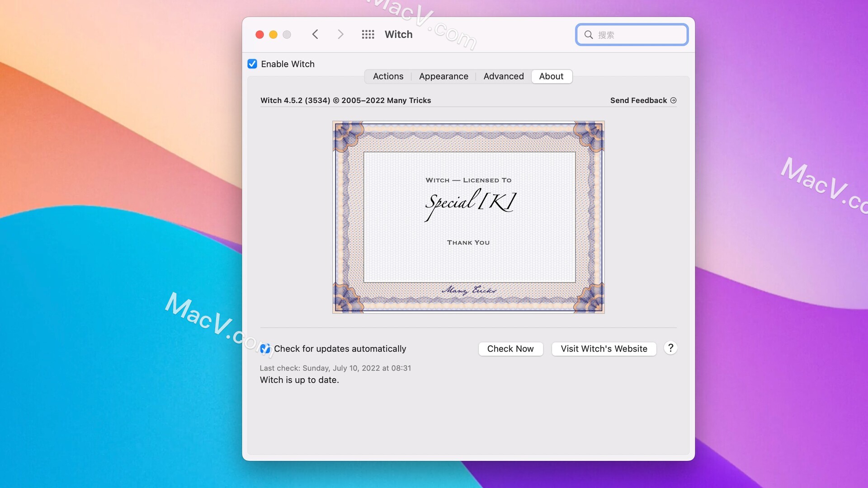
Task: Click the search input field
Action: click(631, 34)
